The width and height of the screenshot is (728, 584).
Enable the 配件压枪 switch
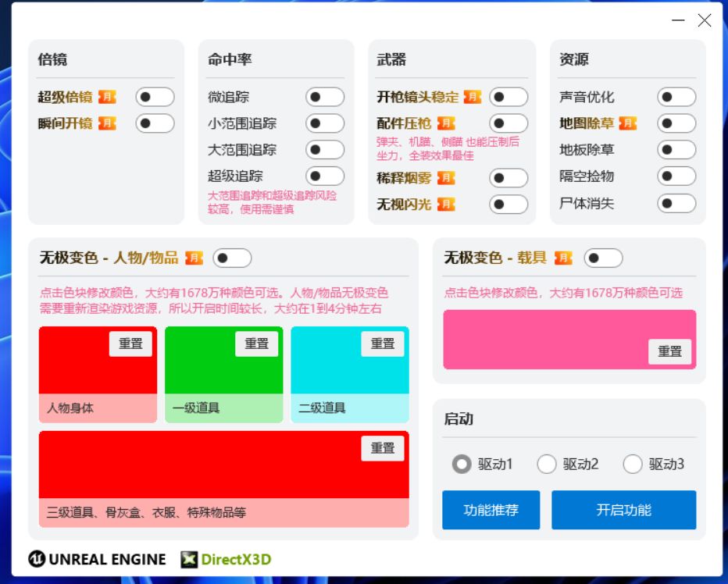[x=509, y=123]
